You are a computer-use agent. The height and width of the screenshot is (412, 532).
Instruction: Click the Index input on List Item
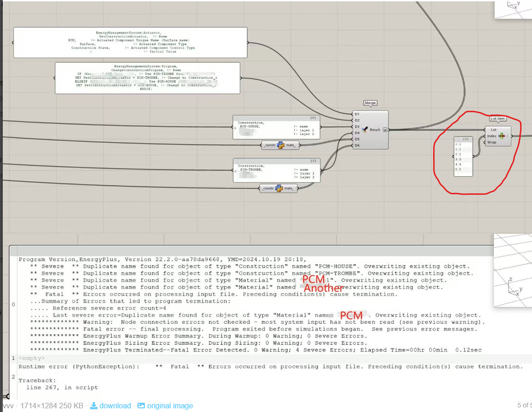tap(492, 136)
